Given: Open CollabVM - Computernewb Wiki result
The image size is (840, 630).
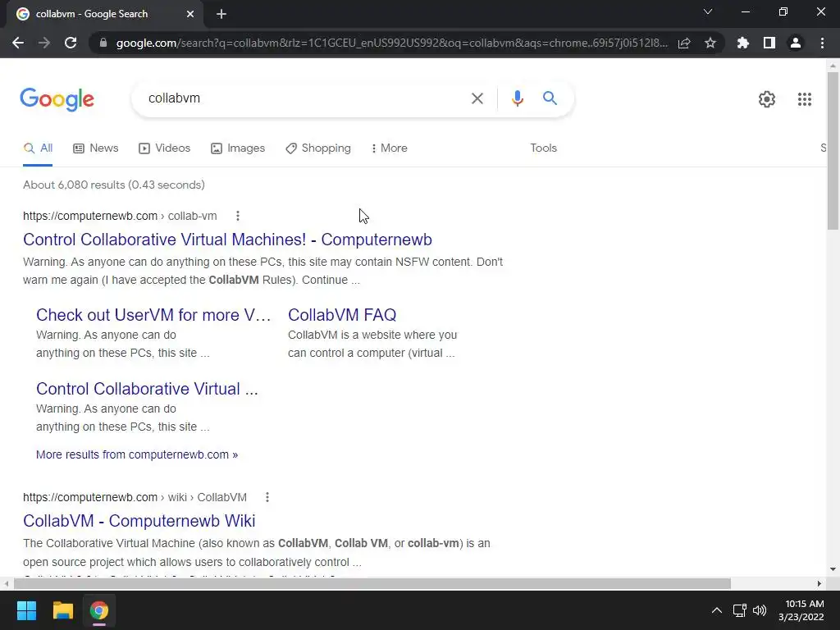Looking at the screenshot, I should coord(139,521).
